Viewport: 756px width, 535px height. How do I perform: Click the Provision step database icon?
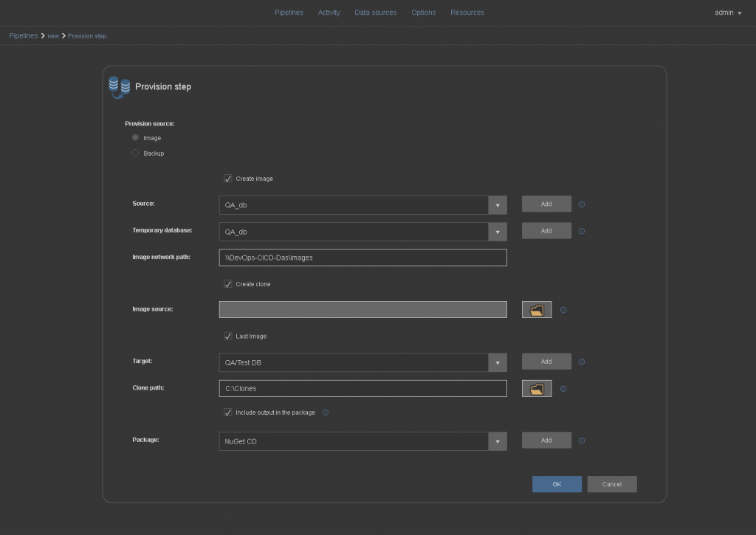[x=118, y=86]
